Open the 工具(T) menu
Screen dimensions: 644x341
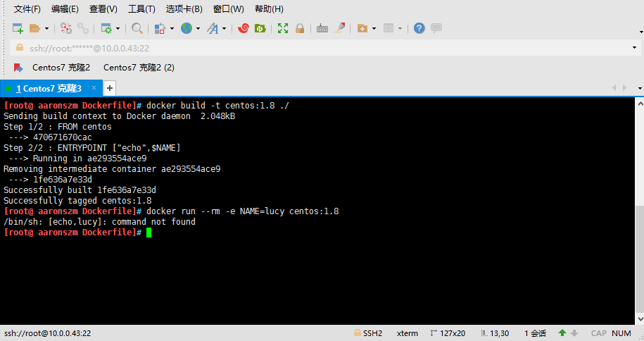coord(141,9)
